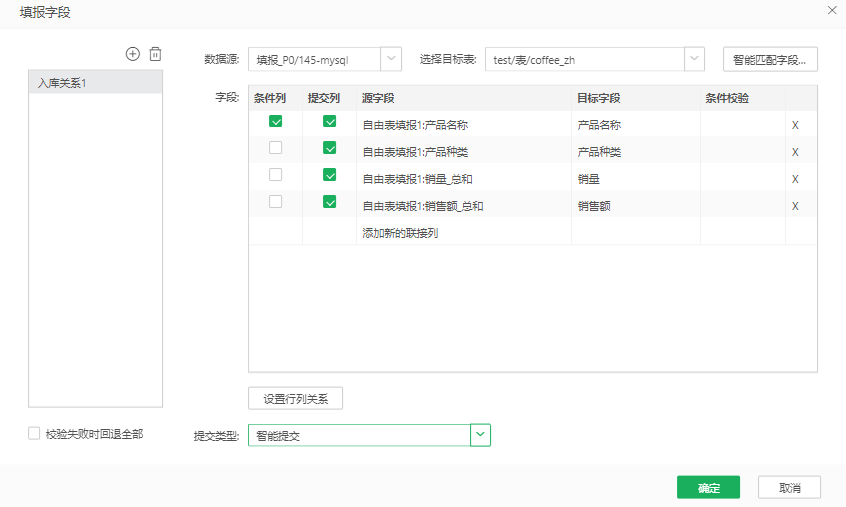Open the 提交类型 dropdown arrow
846x507 pixels.
pos(480,435)
